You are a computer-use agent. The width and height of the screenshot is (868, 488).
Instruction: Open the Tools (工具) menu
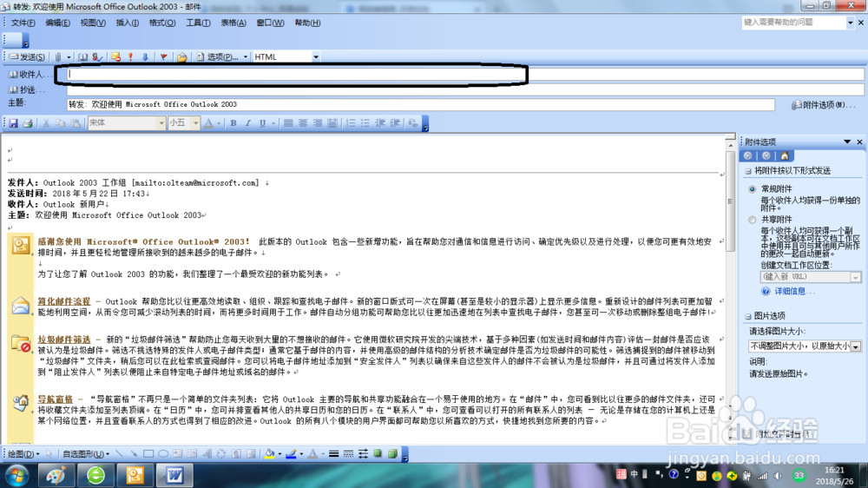coord(198,23)
